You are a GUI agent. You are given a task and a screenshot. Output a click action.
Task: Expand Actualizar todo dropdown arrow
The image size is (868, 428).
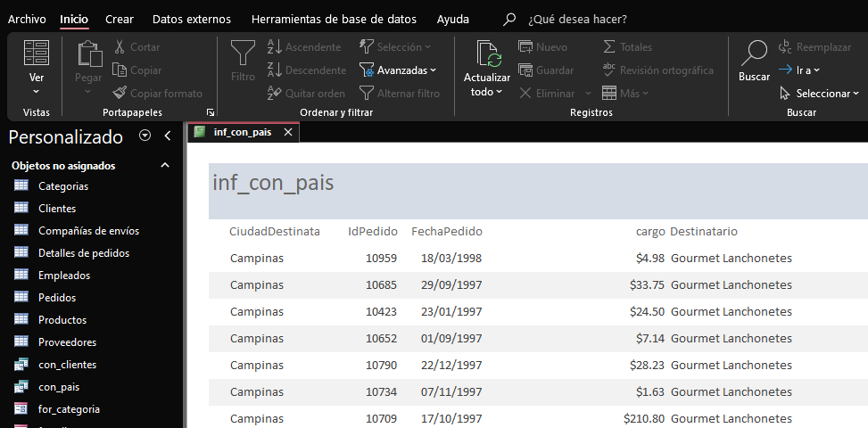[x=500, y=92]
